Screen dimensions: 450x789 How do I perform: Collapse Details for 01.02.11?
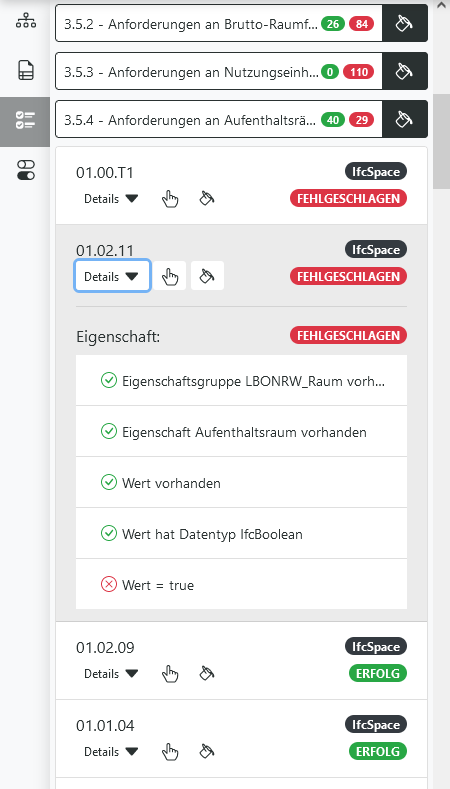[x=112, y=276]
